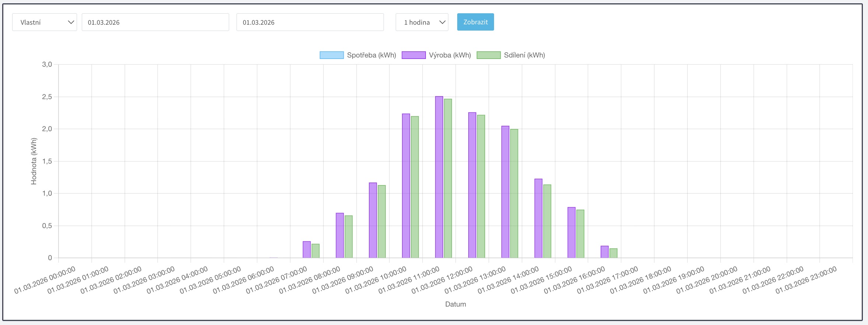Click the end date input field
The width and height of the screenshot is (868, 325).
coord(310,22)
